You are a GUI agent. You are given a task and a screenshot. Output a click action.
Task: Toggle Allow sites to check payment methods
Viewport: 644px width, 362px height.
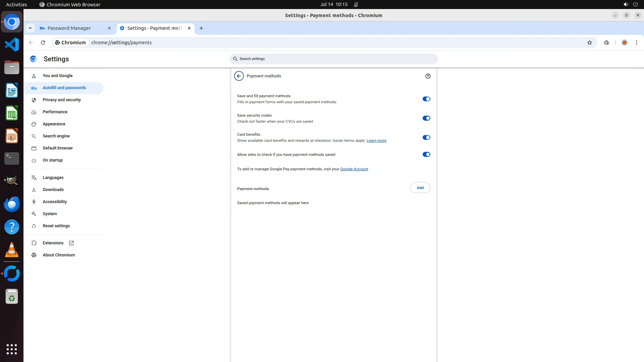tap(426, 155)
